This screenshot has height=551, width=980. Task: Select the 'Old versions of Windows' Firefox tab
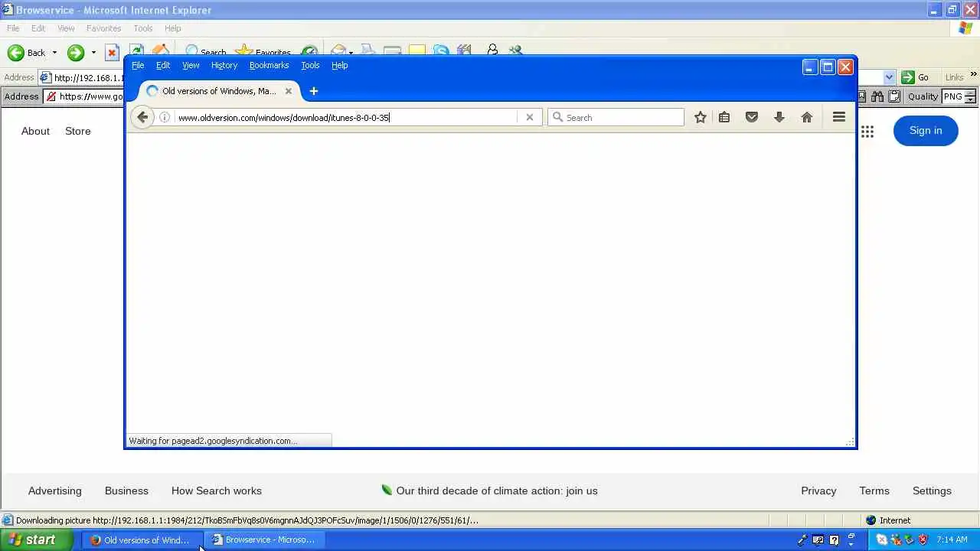pos(219,91)
